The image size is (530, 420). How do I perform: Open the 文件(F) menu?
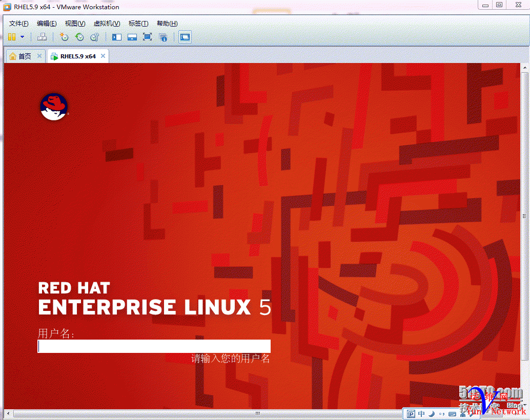coord(18,24)
